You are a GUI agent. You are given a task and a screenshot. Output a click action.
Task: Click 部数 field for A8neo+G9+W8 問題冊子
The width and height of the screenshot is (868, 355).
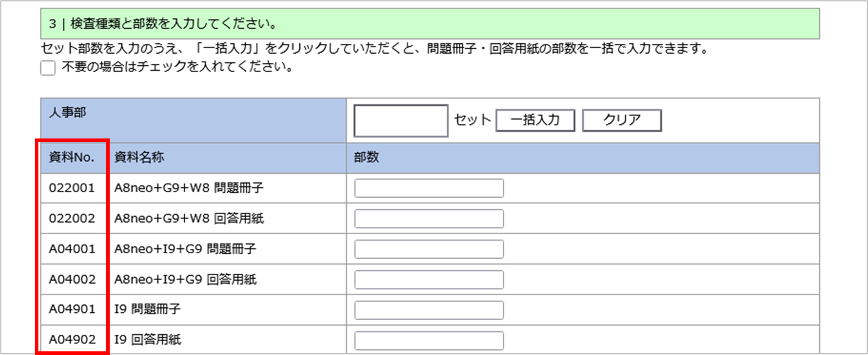(x=429, y=188)
